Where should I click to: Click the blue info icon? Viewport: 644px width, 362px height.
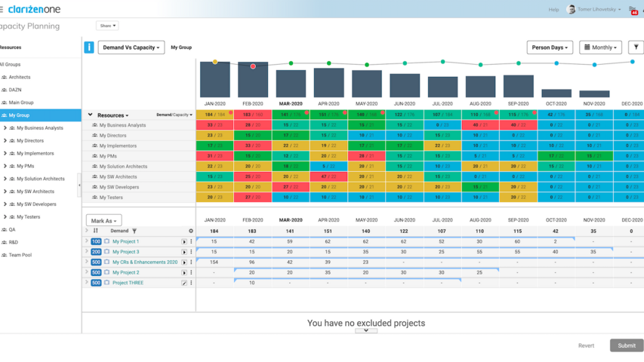pyautogui.click(x=89, y=47)
